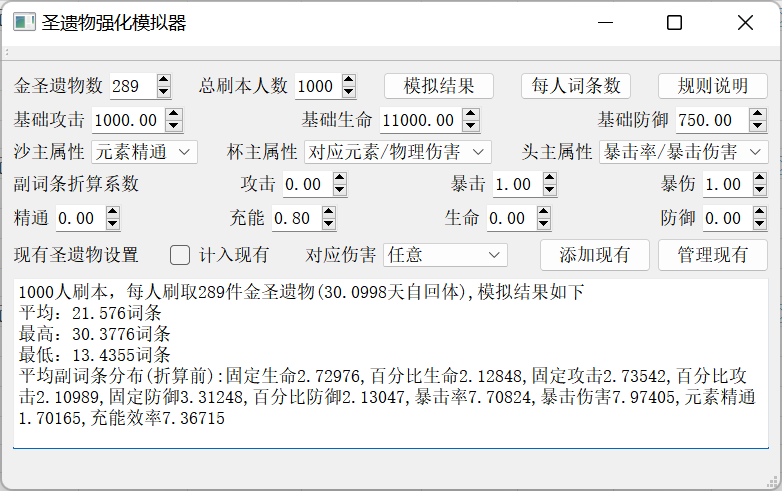
Task: Expand the 沙主属性 dropdown
Action: [x=145, y=152]
